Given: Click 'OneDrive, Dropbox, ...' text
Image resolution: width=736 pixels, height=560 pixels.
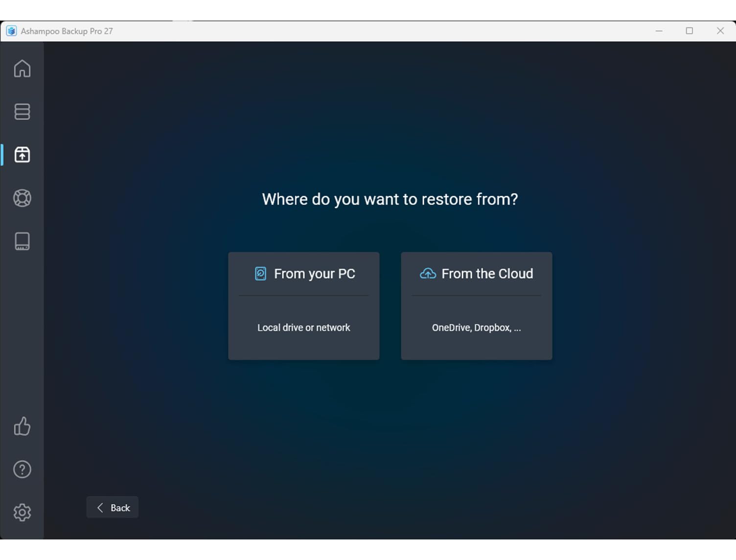Looking at the screenshot, I should tap(477, 328).
